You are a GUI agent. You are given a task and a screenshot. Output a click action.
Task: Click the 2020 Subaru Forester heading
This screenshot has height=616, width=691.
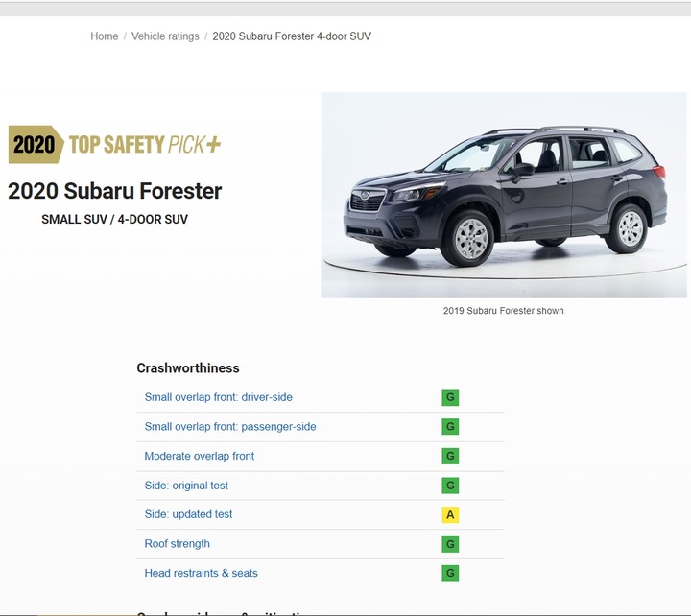114,191
